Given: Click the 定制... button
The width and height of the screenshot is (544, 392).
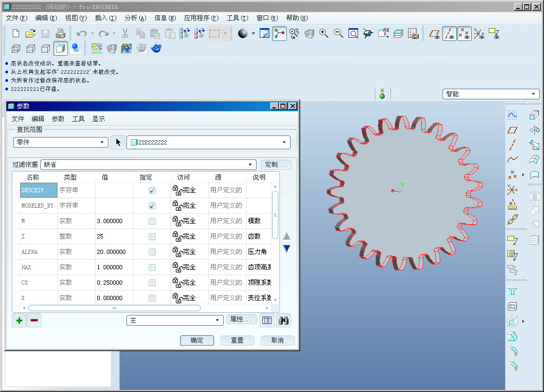Looking at the screenshot, I should [x=276, y=165].
